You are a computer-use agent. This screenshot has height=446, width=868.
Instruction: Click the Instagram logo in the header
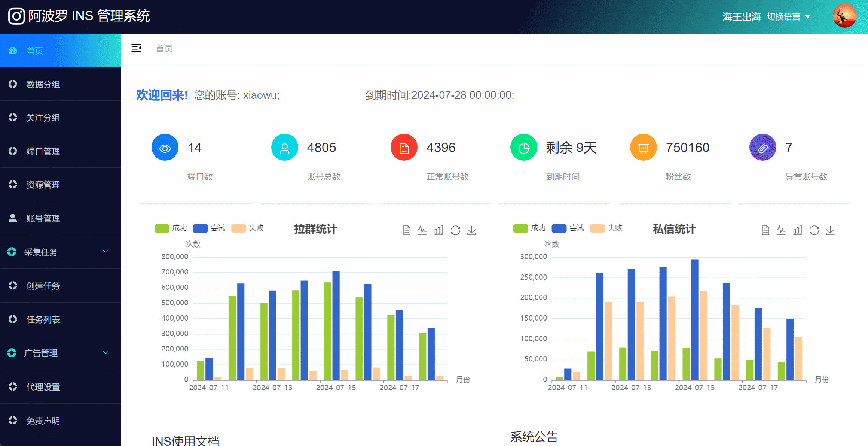[15, 16]
